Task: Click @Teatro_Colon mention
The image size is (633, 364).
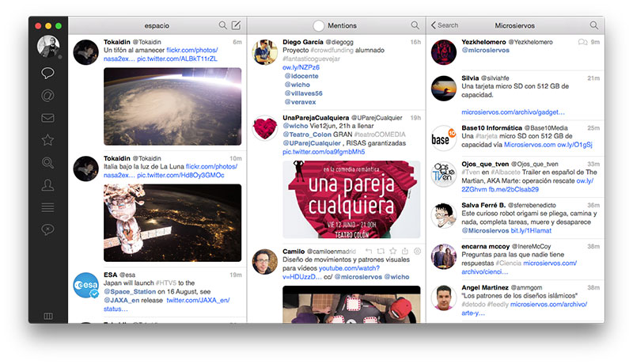Action: tap(307, 135)
